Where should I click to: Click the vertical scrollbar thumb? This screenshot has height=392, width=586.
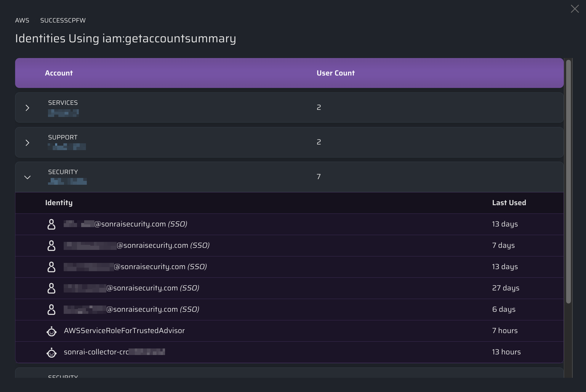(x=568, y=181)
